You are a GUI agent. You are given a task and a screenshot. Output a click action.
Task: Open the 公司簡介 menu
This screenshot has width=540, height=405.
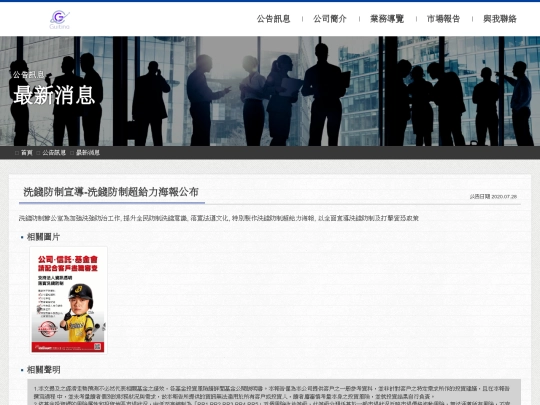(330, 19)
